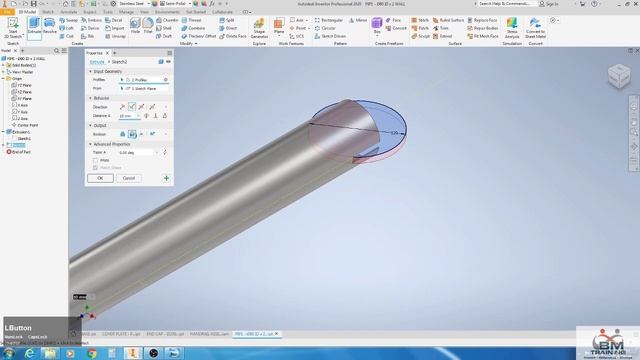Collapse the Behavior section

click(90, 98)
